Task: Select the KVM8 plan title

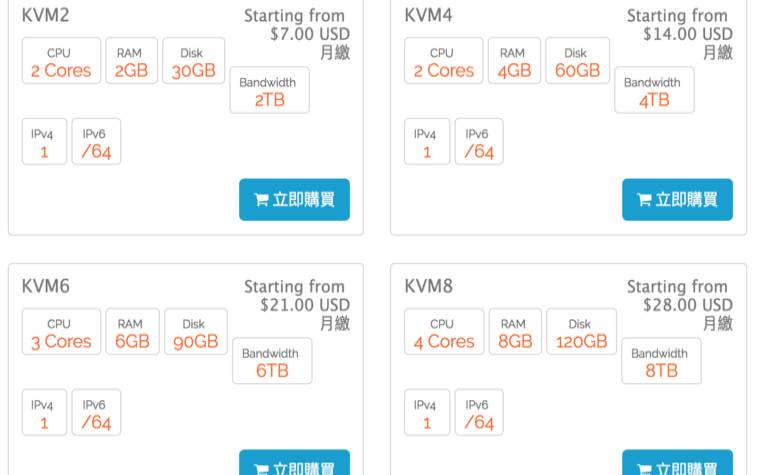Action: tap(429, 286)
